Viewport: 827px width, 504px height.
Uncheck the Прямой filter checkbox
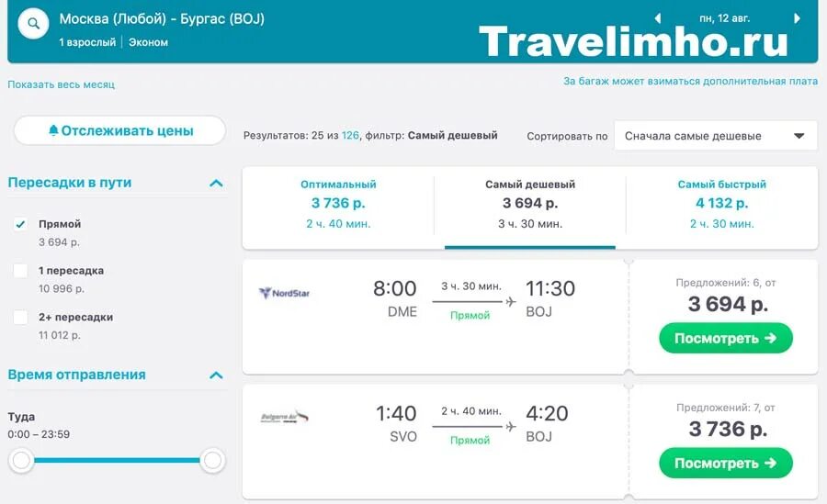[x=20, y=225]
